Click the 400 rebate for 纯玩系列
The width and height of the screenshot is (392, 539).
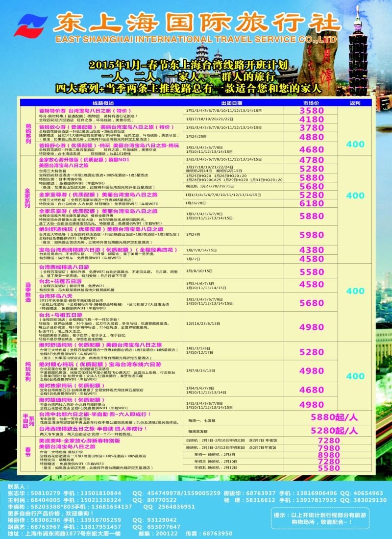coord(355,376)
